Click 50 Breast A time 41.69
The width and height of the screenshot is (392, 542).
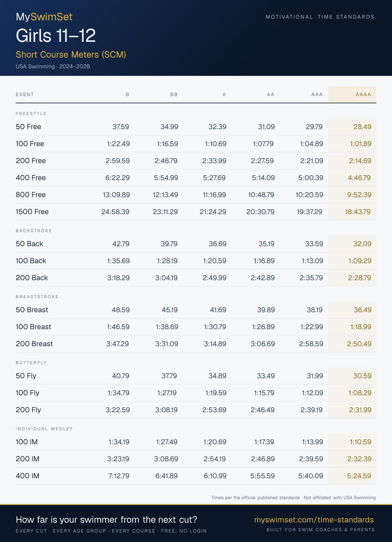coord(218,310)
